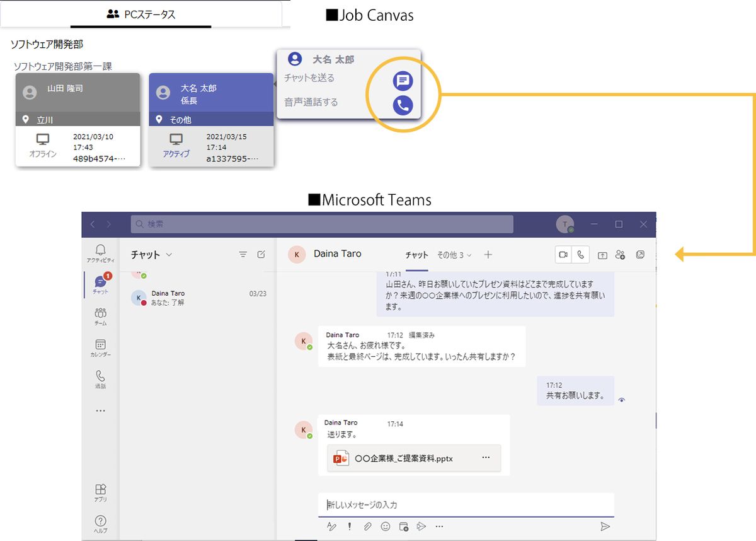Go back with Teams back arrow

tap(93, 224)
